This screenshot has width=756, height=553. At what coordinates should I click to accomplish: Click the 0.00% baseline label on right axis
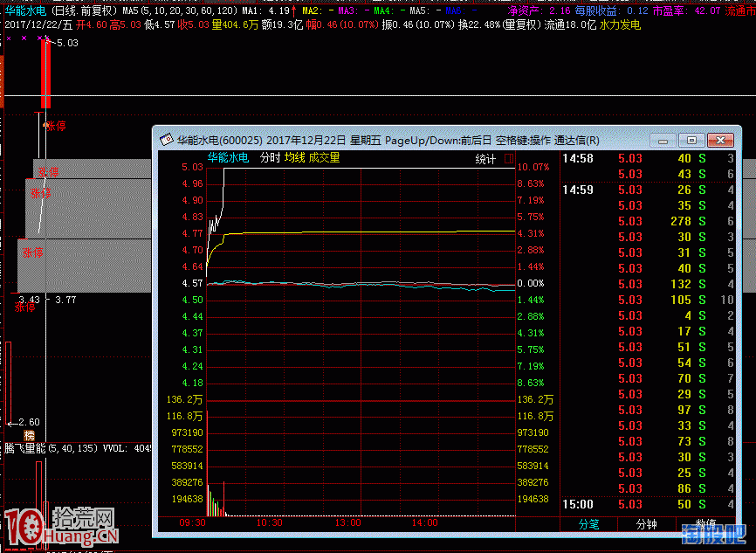tap(531, 283)
